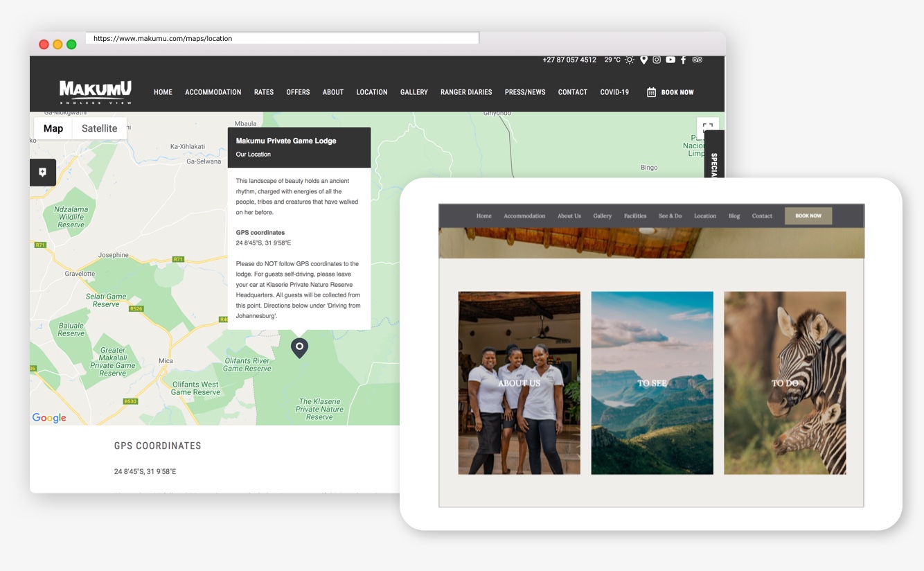The height and width of the screenshot is (571, 924).
Task: Click the sun weather icon
Action: [630, 60]
